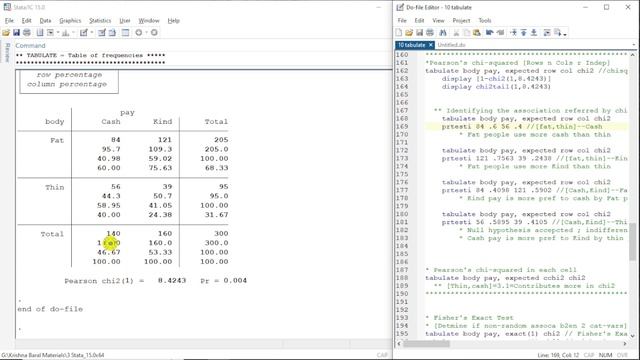Open Data Editor (Edit) icon in Stata toolbar
Screen dimensions: 640x360
[x=102, y=33]
